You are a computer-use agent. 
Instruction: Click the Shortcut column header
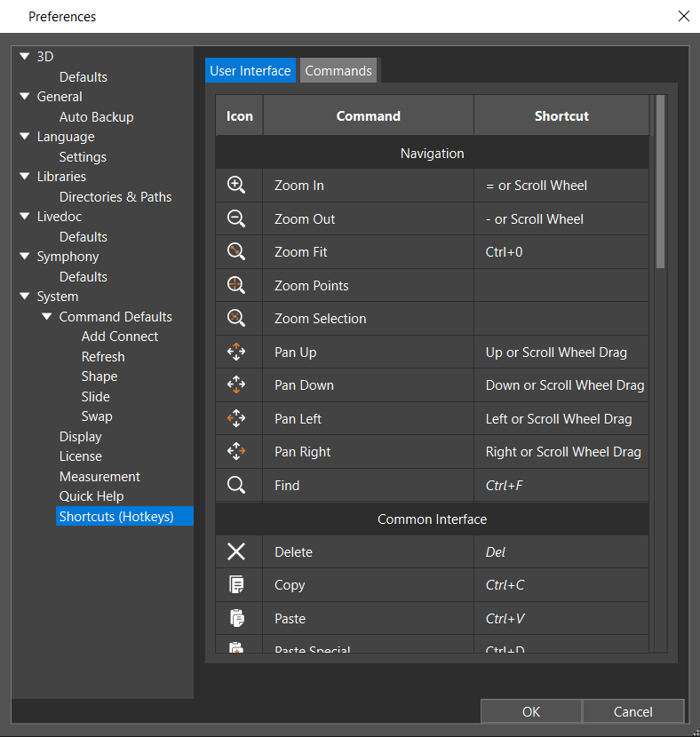561,115
